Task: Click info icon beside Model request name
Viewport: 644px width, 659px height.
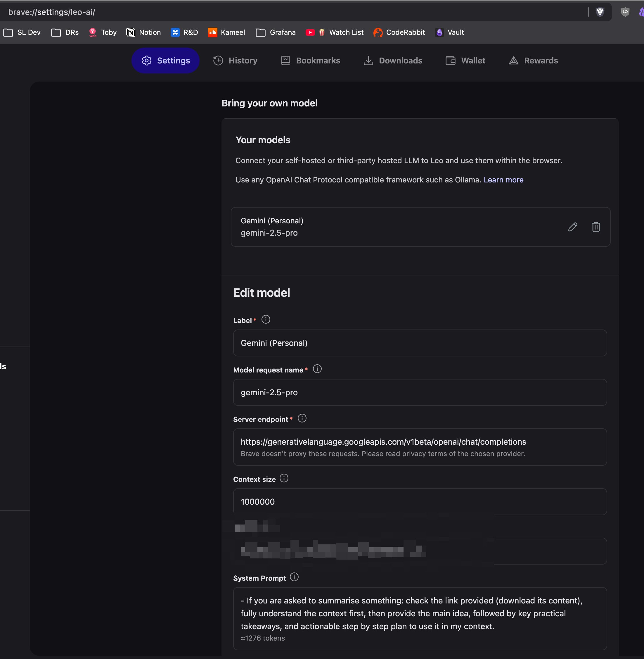Action: coord(317,369)
